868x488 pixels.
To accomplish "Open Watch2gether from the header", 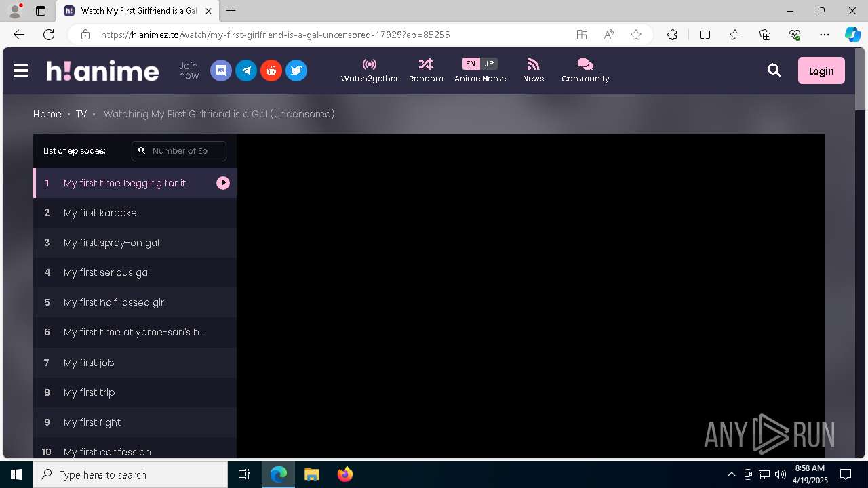I will click(370, 70).
